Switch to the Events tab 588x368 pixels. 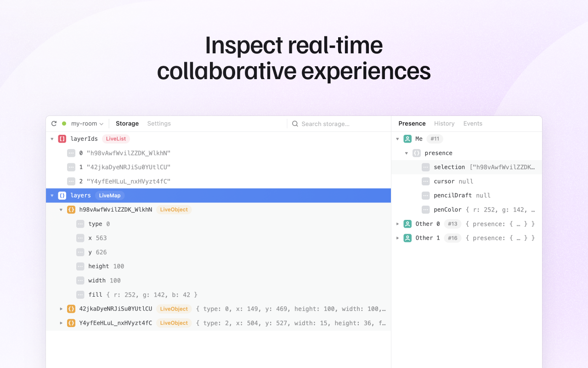point(473,123)
